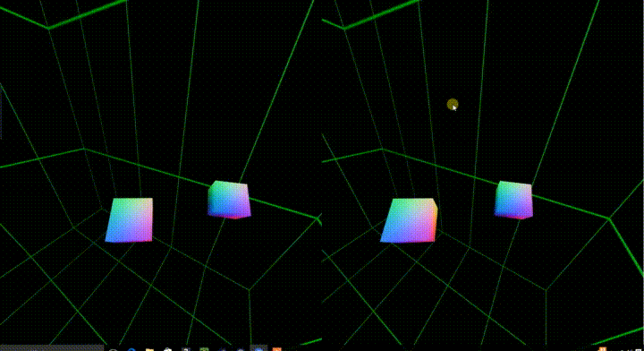Open the green app icon on taskbar

pyautogui.click(x=204, y=349)
